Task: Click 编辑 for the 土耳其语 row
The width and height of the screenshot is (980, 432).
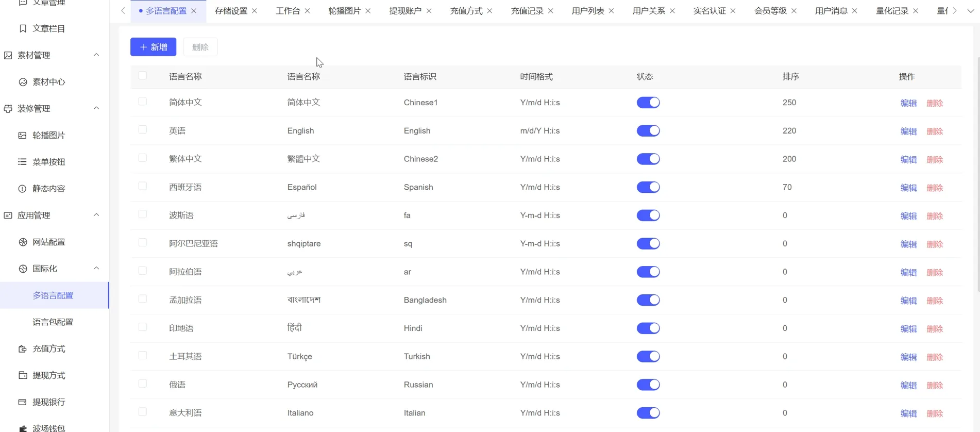Action: pyautogui.click(x=908, y=357)
